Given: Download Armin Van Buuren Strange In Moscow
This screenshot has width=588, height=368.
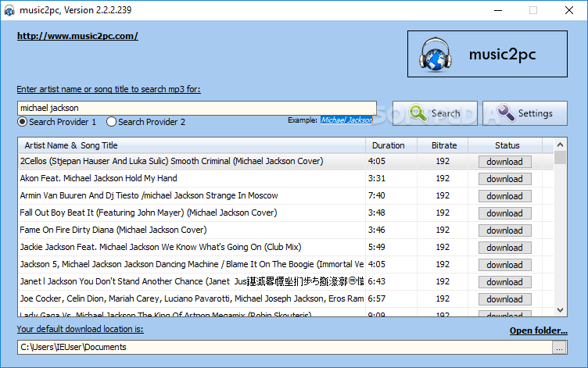Looking at the screenshot, I should 505,196.
